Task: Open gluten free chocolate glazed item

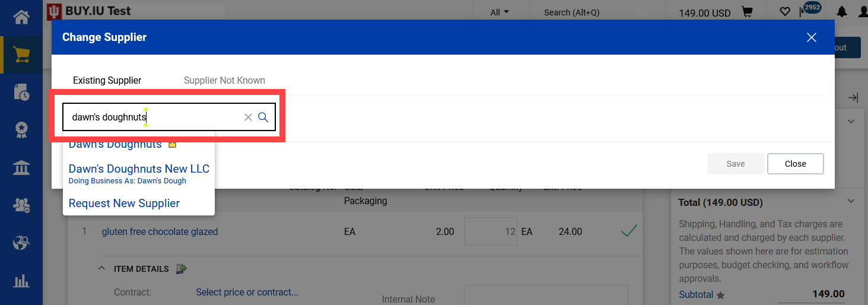Action: coord(160,231)
